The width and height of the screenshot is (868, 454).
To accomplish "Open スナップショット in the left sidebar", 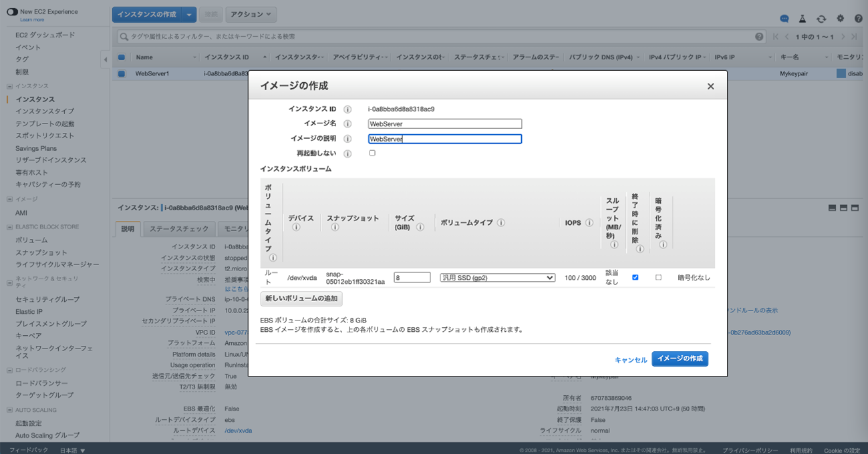I will click(41, 252).
